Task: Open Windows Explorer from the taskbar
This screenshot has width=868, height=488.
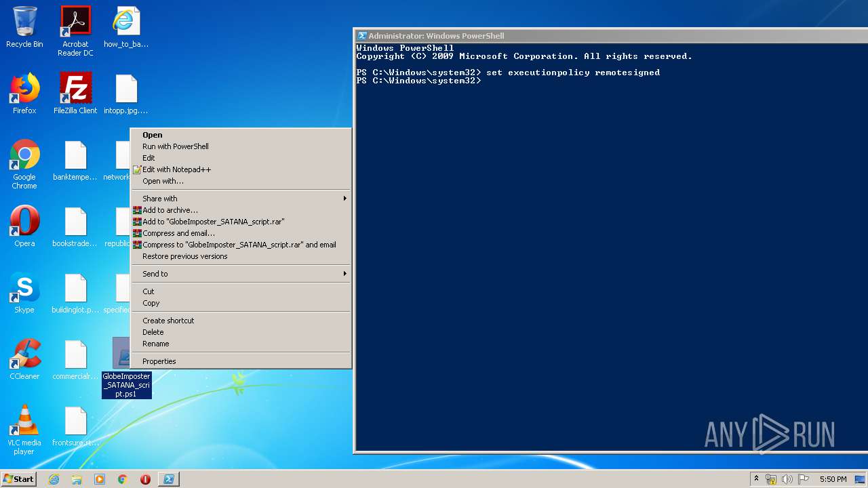Action: click(x=77, y=479)
